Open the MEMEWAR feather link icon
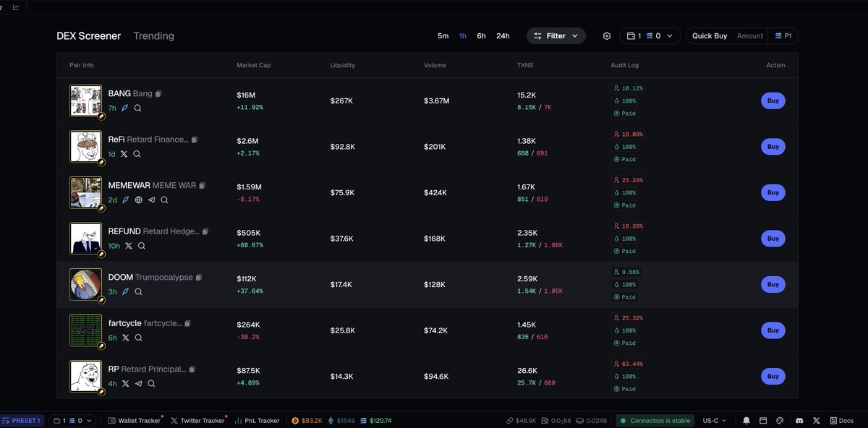This screenshot has width=868, height=428. point(125,200)
